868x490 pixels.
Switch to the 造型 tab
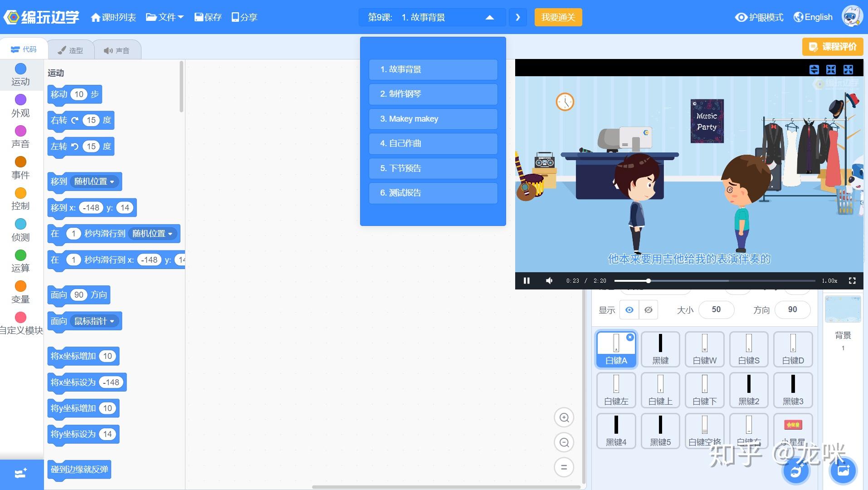71,50
